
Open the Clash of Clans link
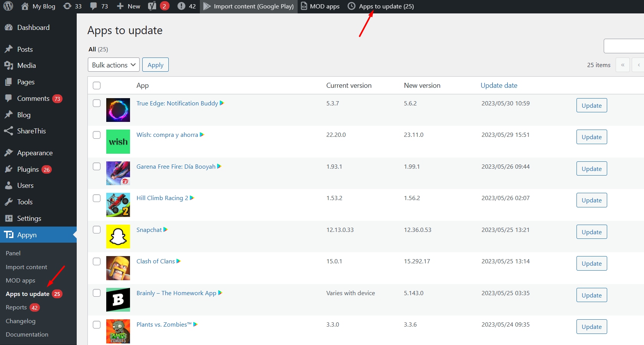[x=156, y=261]
